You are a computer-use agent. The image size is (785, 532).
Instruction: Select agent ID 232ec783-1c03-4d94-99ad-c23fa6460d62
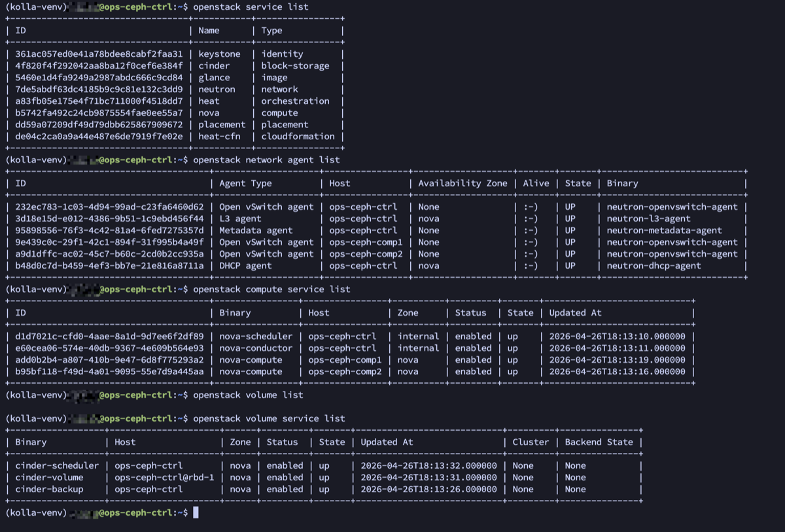[x=109, y=207]
